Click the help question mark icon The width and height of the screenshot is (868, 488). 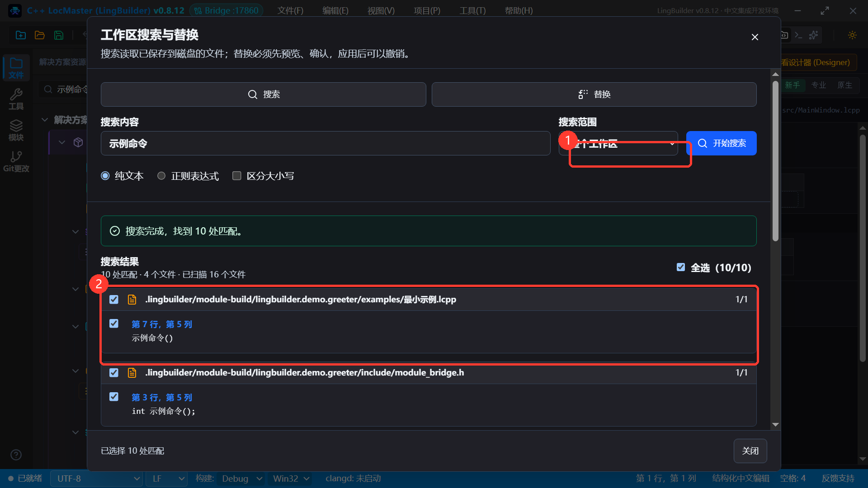click(x=16, y=455)
